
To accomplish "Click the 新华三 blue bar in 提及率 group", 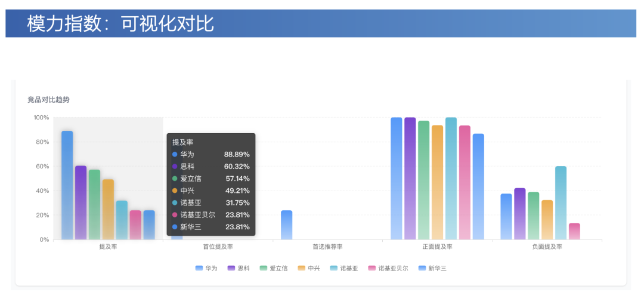I will point(149,225).
